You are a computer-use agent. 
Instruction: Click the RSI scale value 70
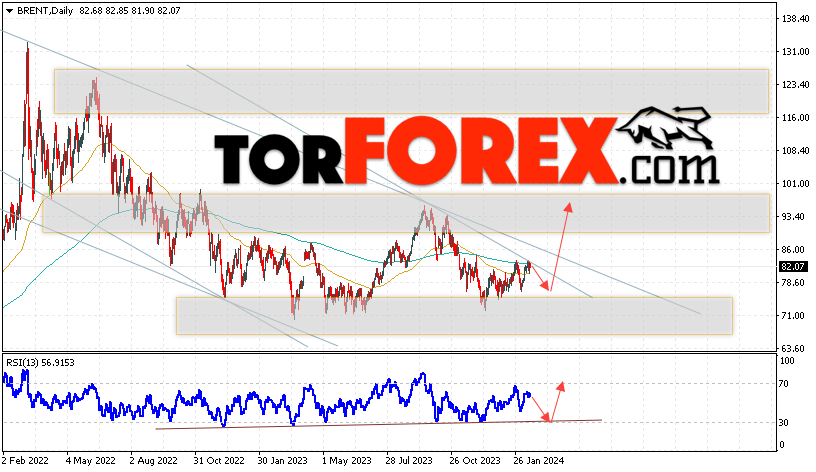coord(784,384)
